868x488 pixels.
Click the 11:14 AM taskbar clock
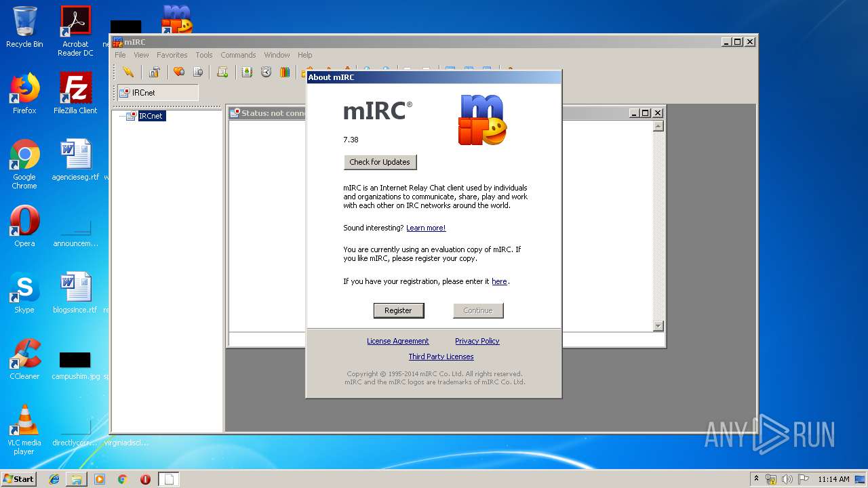(833, 479)
